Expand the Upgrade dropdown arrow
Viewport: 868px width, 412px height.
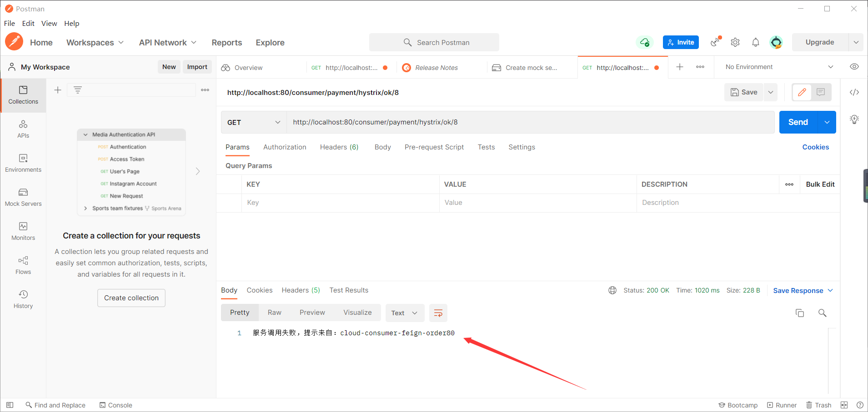[x=856, y=42]
